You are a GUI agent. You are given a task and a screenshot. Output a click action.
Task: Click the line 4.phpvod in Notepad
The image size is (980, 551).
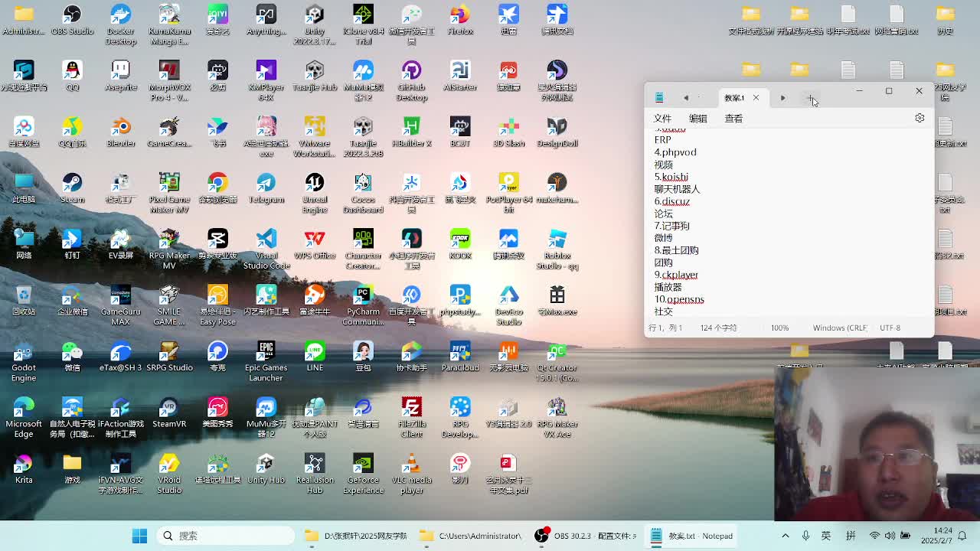(675, 152)
